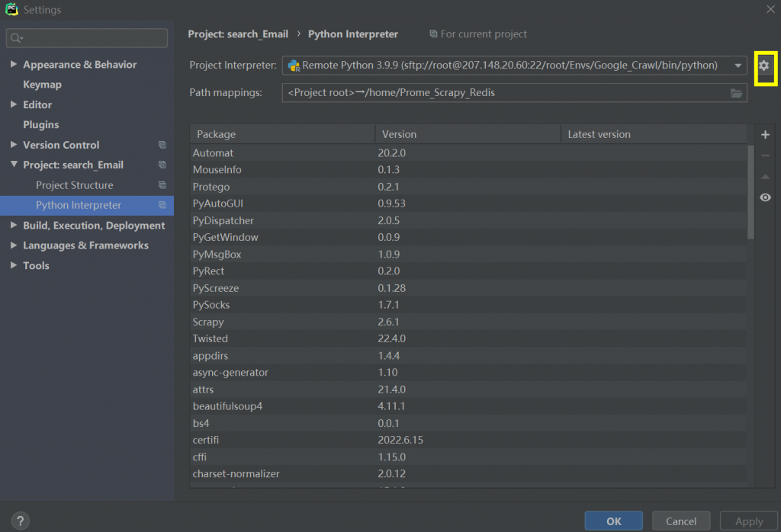Select the cffi package row

(x=468, y=457)
